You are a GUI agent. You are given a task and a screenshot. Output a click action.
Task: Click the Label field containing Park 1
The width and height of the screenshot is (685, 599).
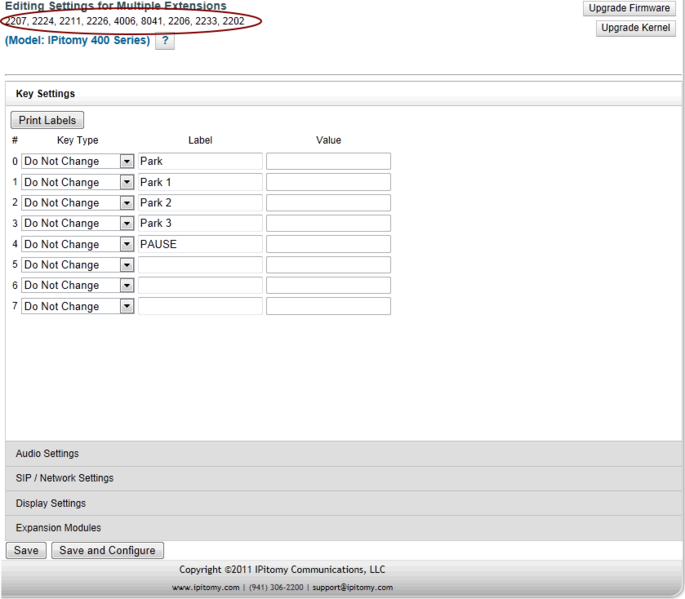pos(200,182)
